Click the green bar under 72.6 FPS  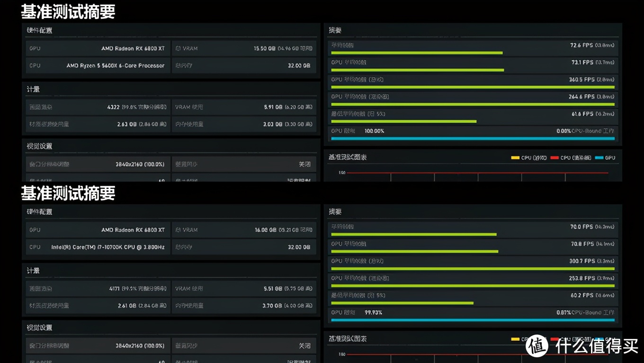tap(417, 53)
